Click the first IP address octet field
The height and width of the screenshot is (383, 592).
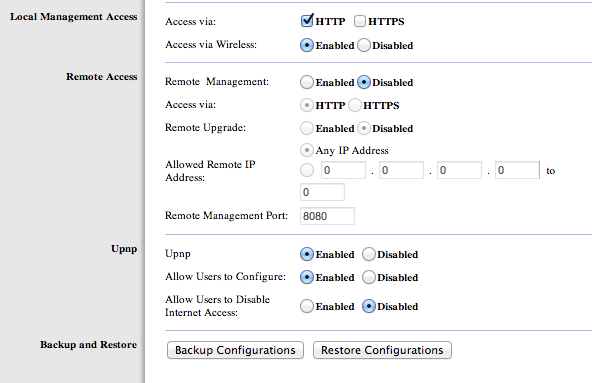[343, 170]
